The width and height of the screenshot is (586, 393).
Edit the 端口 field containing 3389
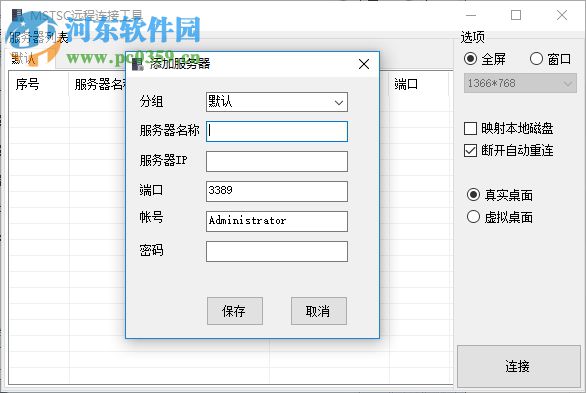click(277, 191)
